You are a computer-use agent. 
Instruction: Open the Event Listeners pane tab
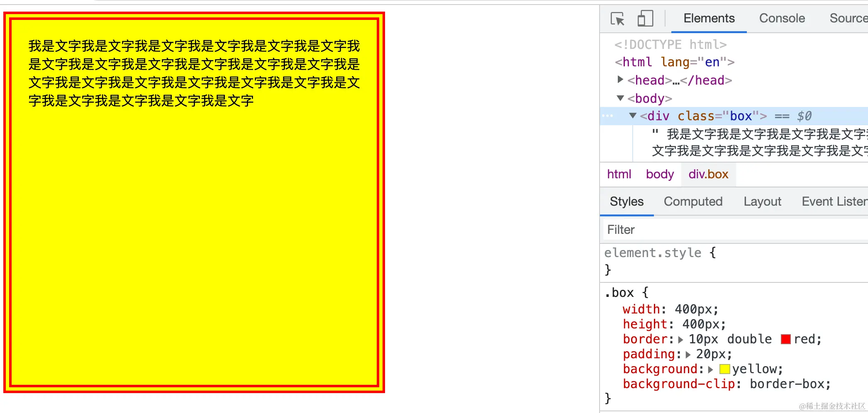click(x=834, y=202)
